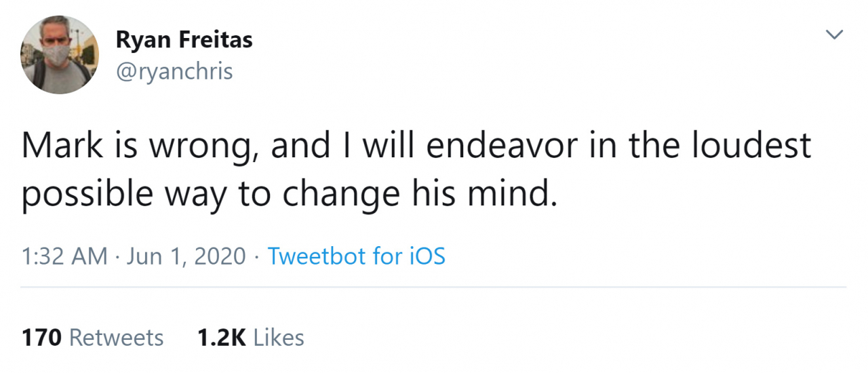Open the Tweetbot for iOS source link
This screenshot has width=868, height=373.
point(357,256)
